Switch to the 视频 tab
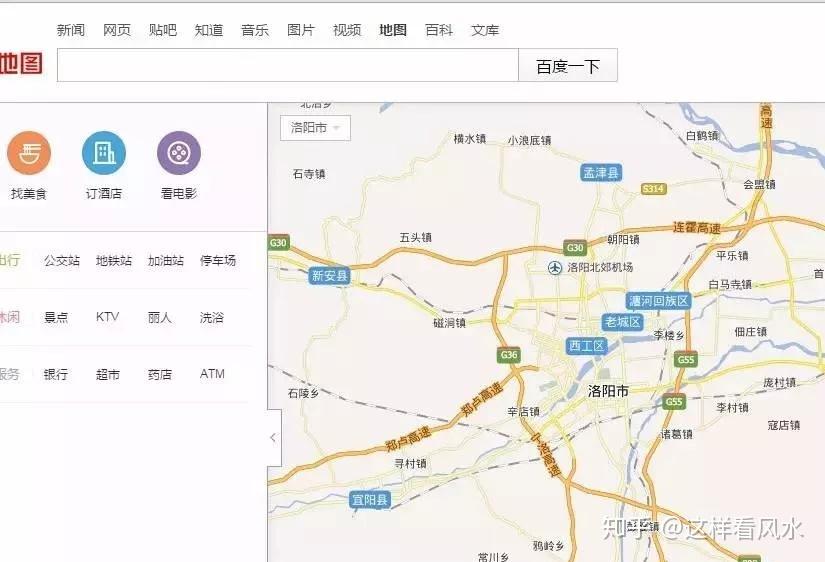Viewport: 825px width, 562px height. (x=347, y=30)
